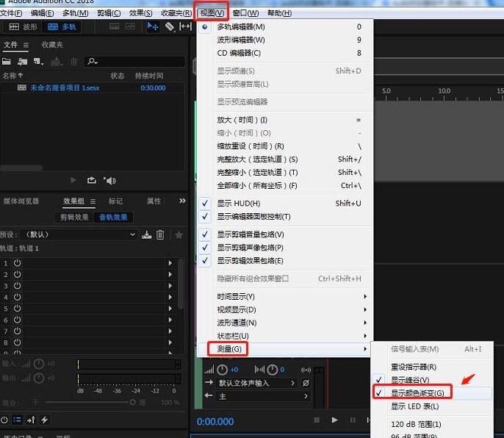Click the loop playback icon in Files panel
The image size is (504, 438).
pyautogui.click(x=92, y=180)
